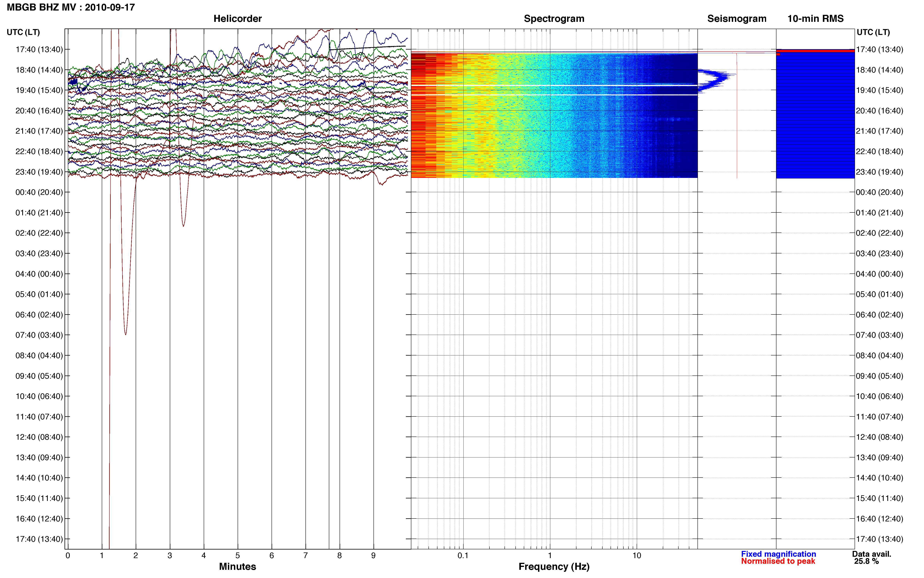
Task: Click the 2 tick on the Minutes axis
Action: (x=136, y=555)
